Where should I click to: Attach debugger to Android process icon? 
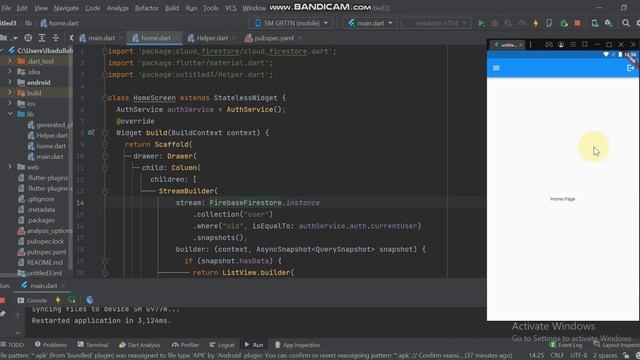click(564, 23)
